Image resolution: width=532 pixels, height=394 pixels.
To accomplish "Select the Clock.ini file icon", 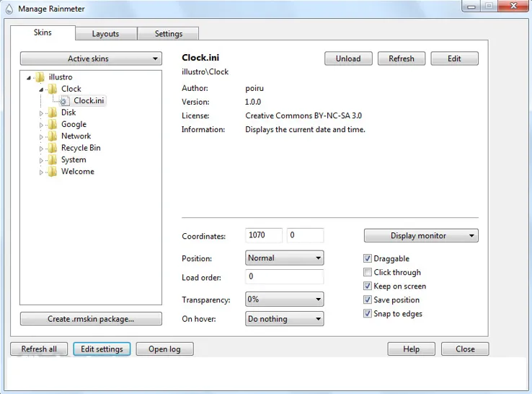I will click(63, 101).
